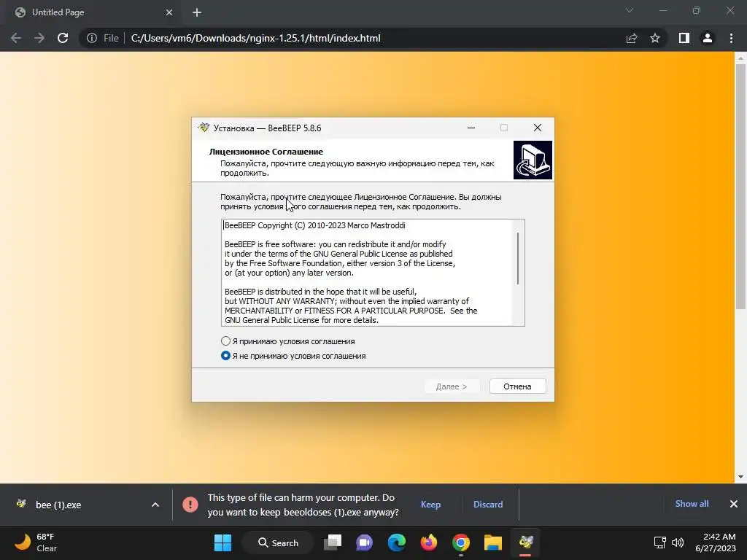Open Teams Chat taskbar icon

click(x=365, y=542)
